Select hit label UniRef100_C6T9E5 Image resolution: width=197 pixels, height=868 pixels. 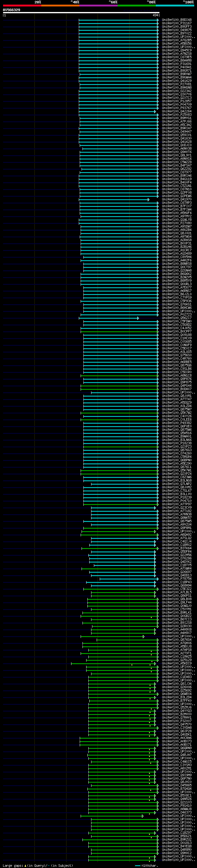point(177,57)
